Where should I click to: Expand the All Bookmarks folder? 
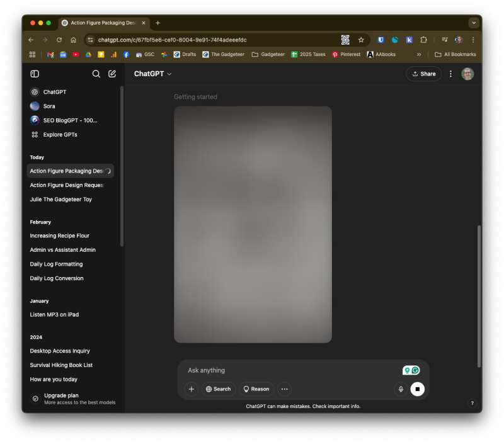[455, 54]
